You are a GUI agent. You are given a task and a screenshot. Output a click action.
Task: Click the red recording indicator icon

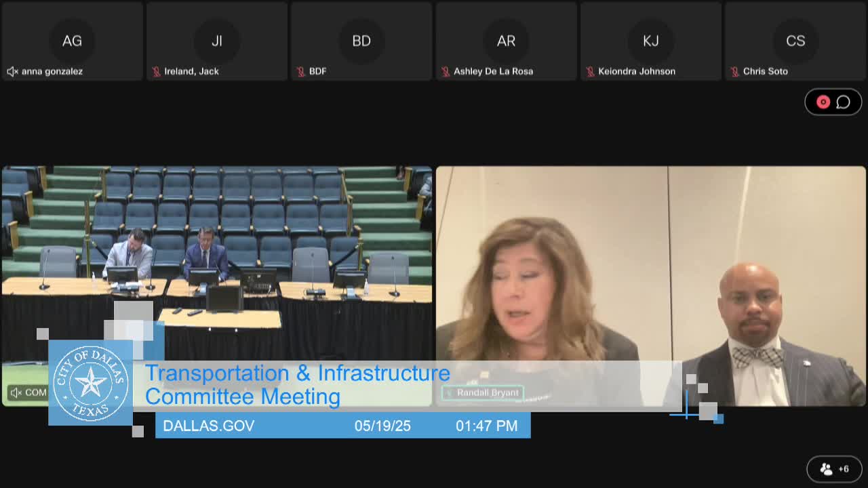pyautogui.click(x=823, y=102)
